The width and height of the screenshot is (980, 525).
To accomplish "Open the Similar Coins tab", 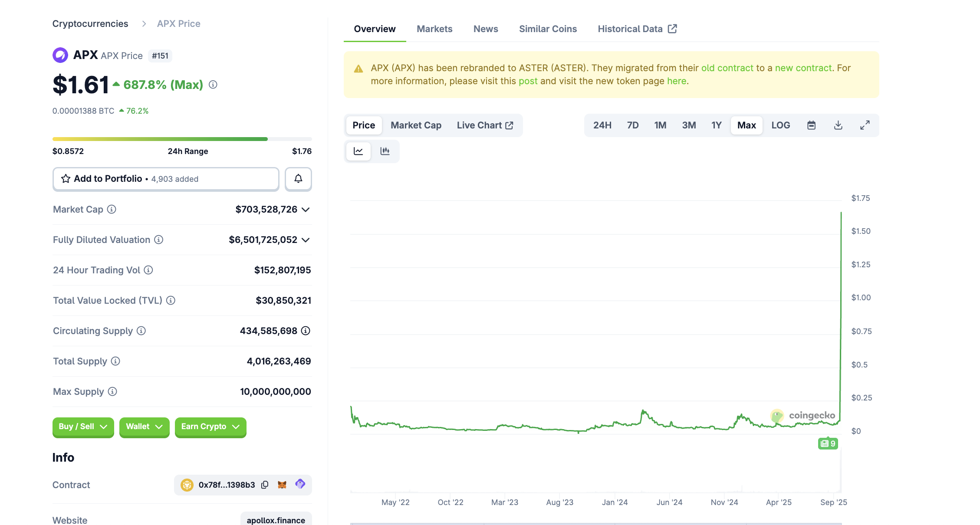I will [548, 29].
